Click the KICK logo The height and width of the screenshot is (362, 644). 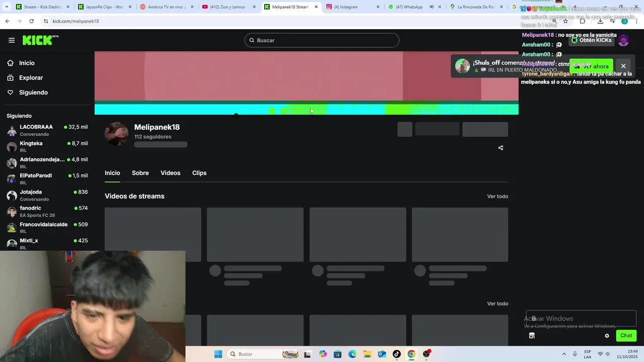(40, 40)
